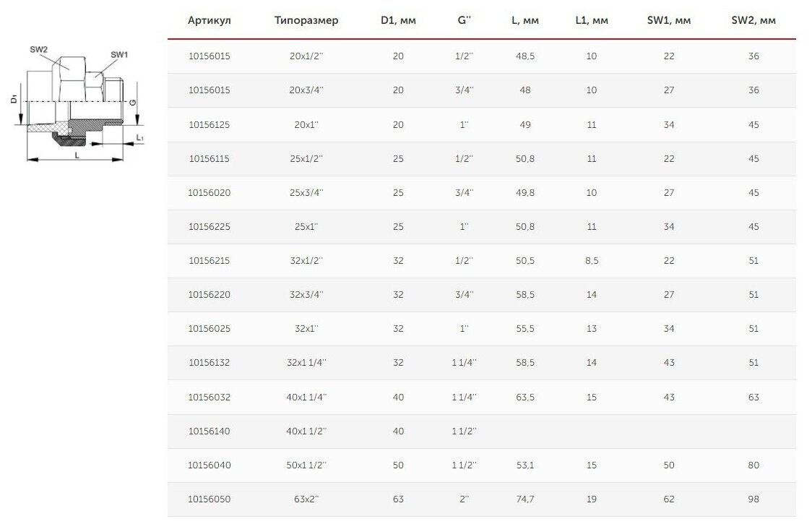Select the 63x2'' size cell
Image resolution: width=812 pixels, height=524 pixels.
coord(306,499)
